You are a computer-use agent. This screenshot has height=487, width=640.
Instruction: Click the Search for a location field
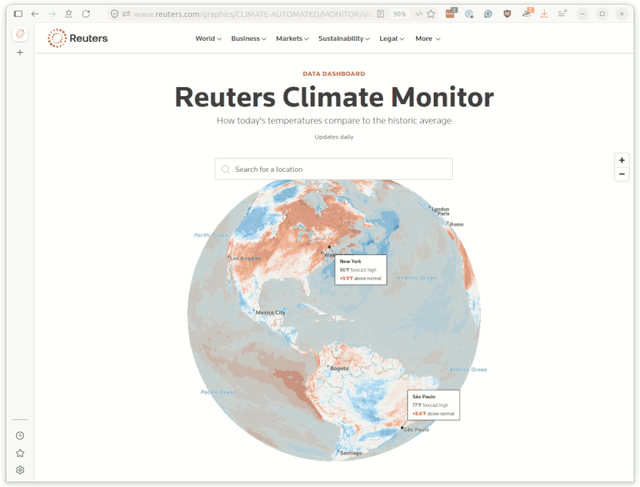click(x=333, y=169)
